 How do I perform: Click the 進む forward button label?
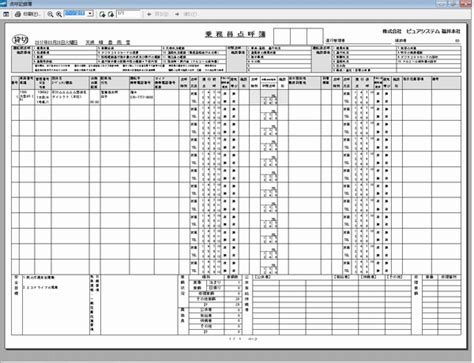click(x=190, y=14)
